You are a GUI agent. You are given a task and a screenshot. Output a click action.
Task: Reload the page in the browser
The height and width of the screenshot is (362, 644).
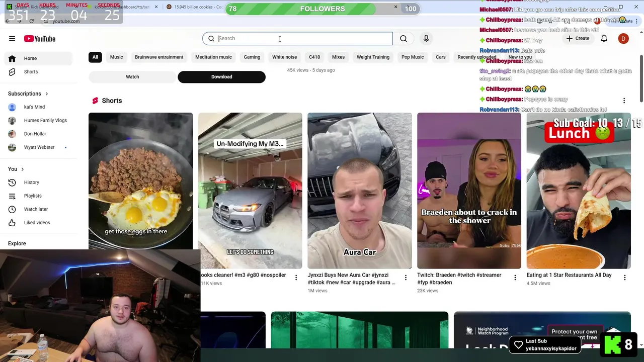pos(31,21)
